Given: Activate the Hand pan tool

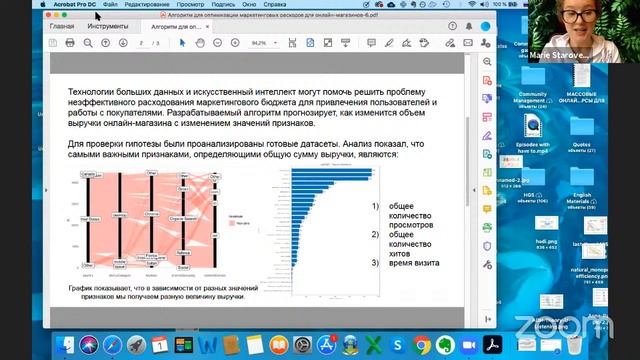Looking at the screenshot, I should pyautogui.click(x=200, y=43).
